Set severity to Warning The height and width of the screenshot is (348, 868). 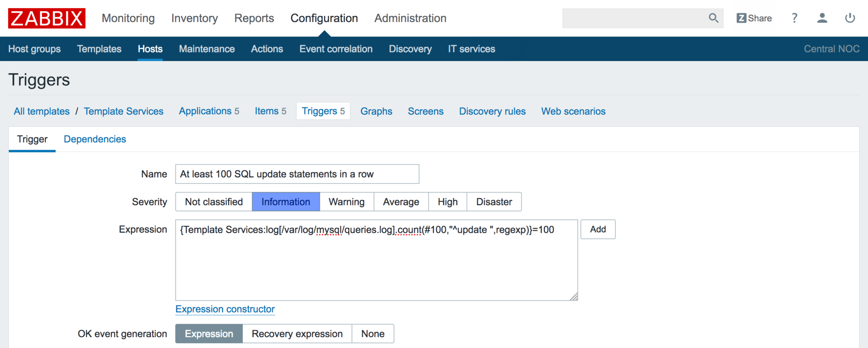pyautogui.click(x=346, y=202)
